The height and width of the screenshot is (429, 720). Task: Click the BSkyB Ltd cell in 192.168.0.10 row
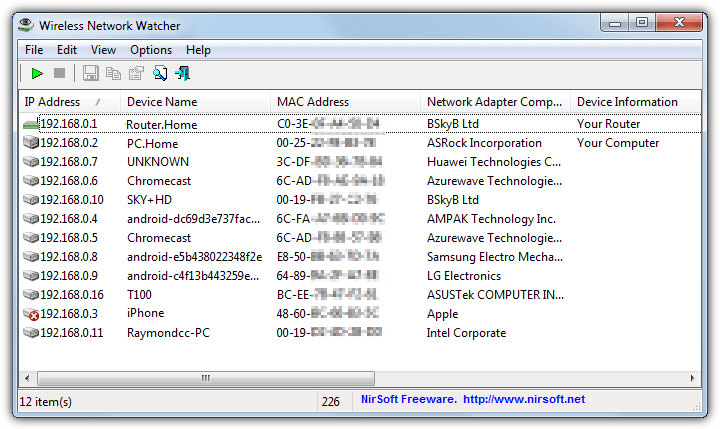tap(453, 200)
